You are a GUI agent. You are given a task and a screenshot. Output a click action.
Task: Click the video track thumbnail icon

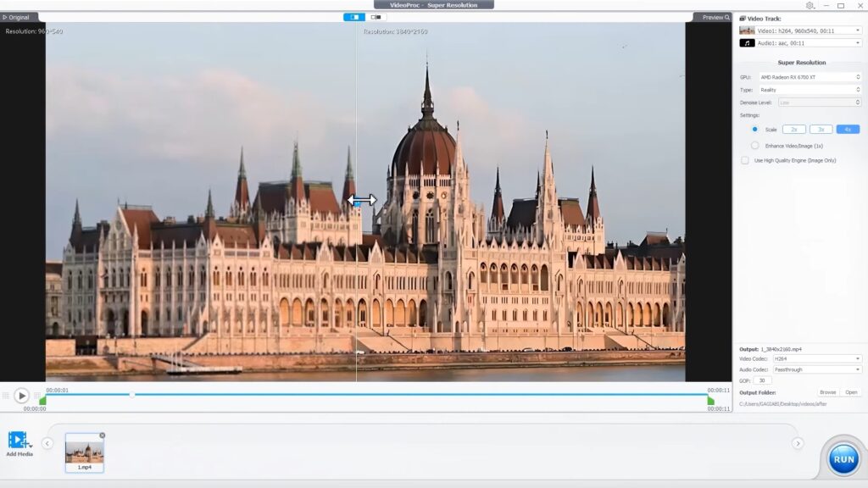click(x=747, y=30)
